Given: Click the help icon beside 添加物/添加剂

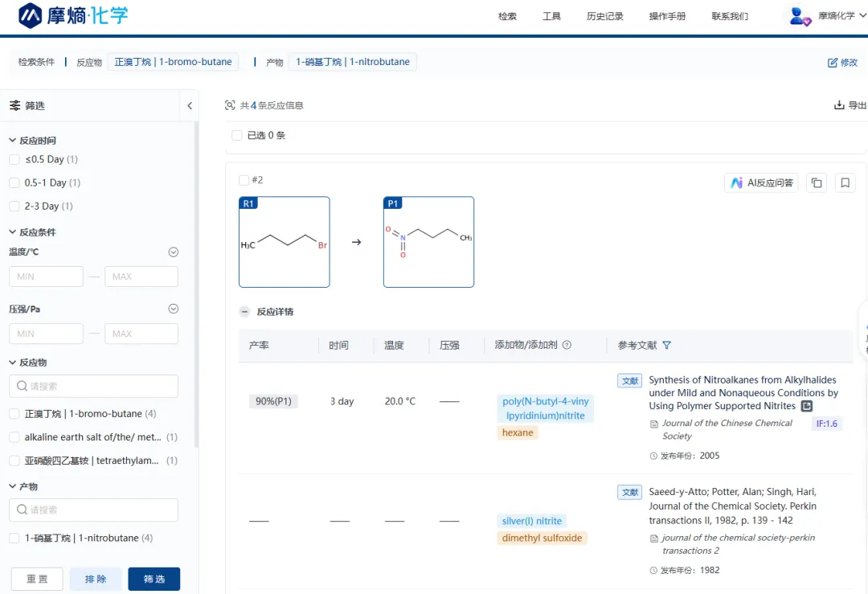Looking at the screenshot, I should pyautogui.click(x=567, y=346).
